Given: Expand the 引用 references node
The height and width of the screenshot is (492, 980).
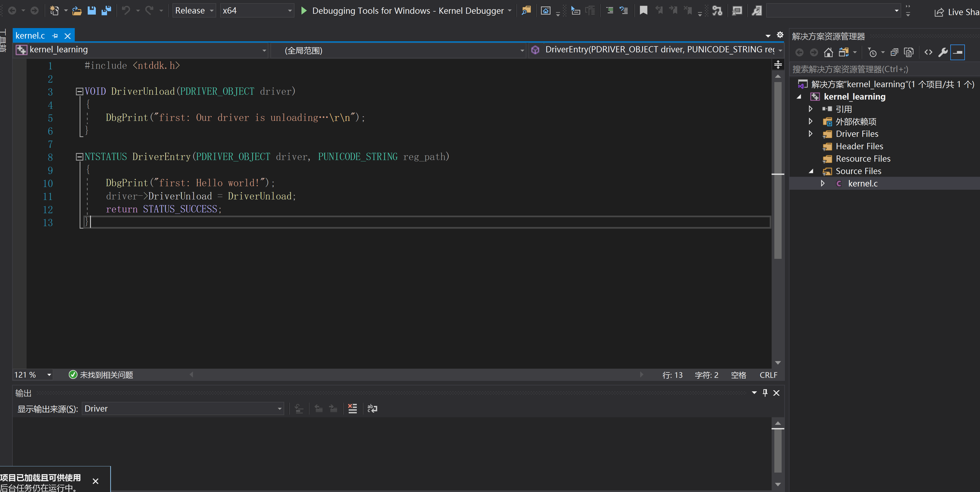Looking at the screenshot, I should [811, 109].
